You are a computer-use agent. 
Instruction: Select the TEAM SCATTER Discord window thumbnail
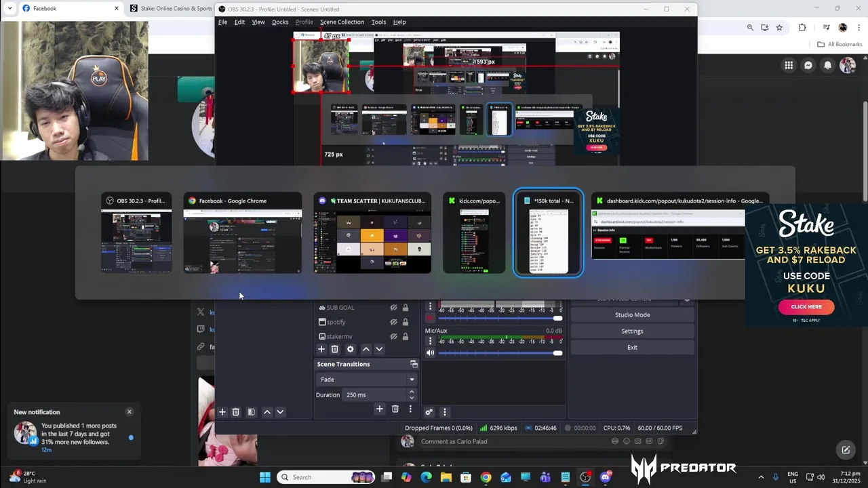point(372,233)
